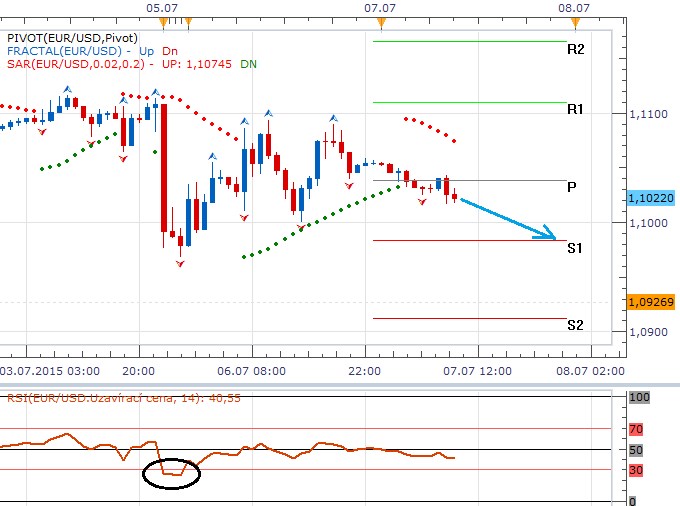Click the S2 support level label
680x506 pixels.
[x=575, y=325]
